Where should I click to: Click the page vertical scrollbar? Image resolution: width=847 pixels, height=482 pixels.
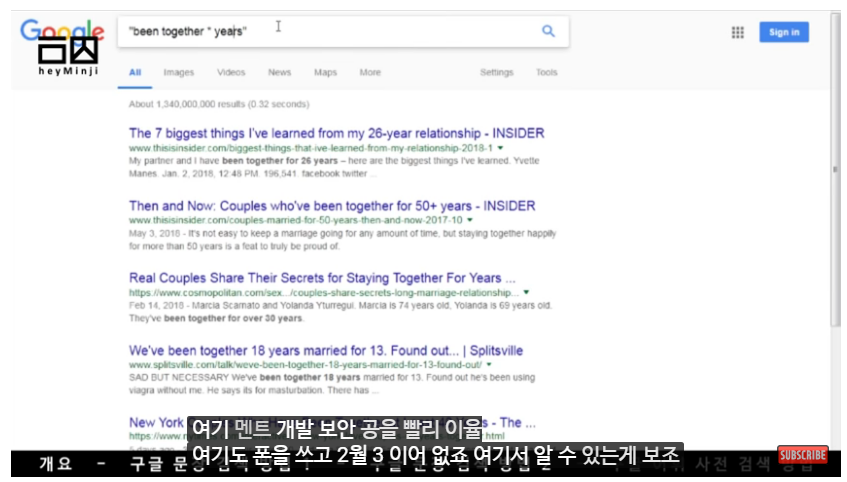(x=835, y=170)
